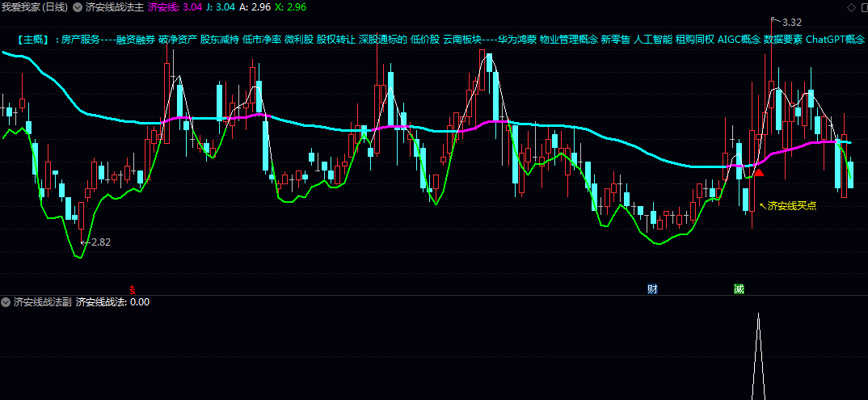The width and height of the screenshot is (868, 400).
Task: Click the red S marker below the chart
Action: click(133, 288)
